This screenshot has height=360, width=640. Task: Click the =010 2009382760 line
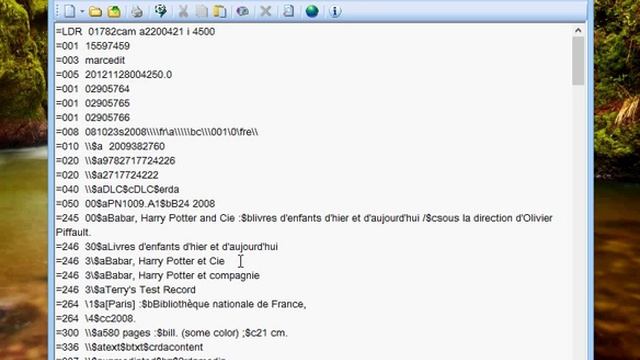pos(110,146)
